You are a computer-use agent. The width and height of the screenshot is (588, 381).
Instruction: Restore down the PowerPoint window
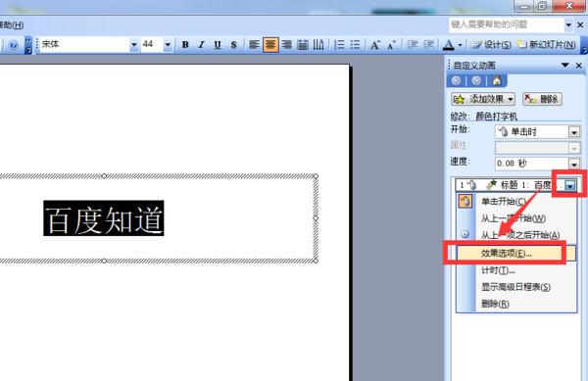pyautogui.click(x=542, y=7)
